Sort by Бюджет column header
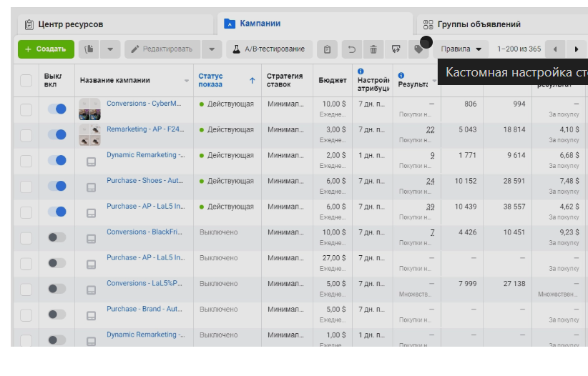Screen dimensions: 588x376 [332, 80]
